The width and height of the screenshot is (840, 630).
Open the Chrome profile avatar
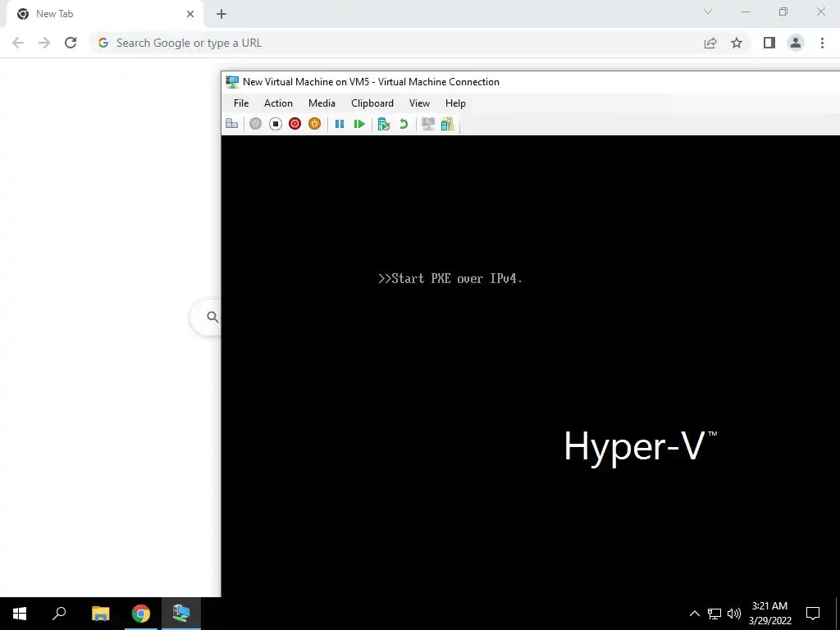click(x=796, y=43)
